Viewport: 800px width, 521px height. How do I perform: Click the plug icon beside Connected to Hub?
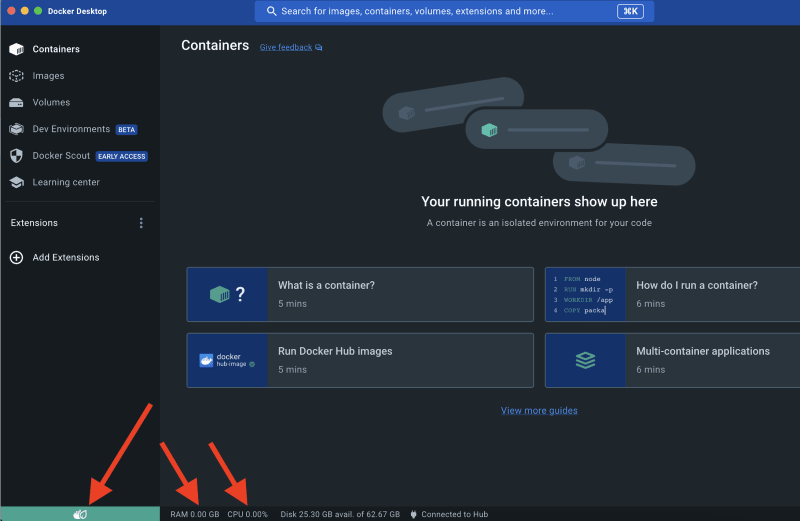point(413,514)
